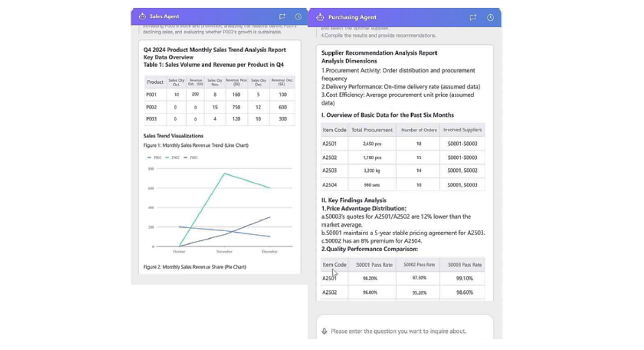This screenshot has width=644, height=350.
Task: Click the Product column header in sales table
Action: [155, 82]
